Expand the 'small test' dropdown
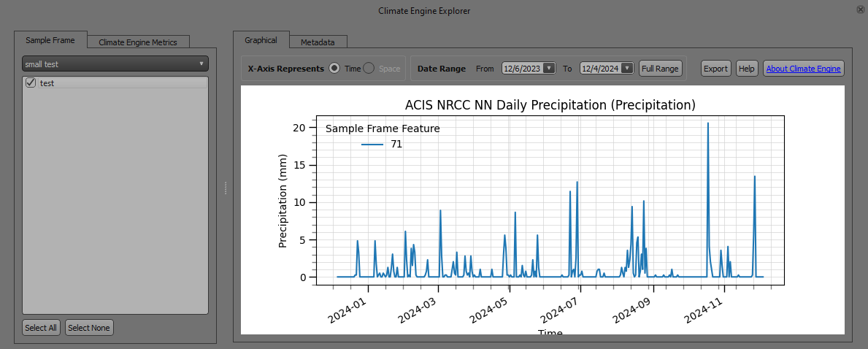The height and width of the screenshot is (349, 868). (x=115, y=64)
